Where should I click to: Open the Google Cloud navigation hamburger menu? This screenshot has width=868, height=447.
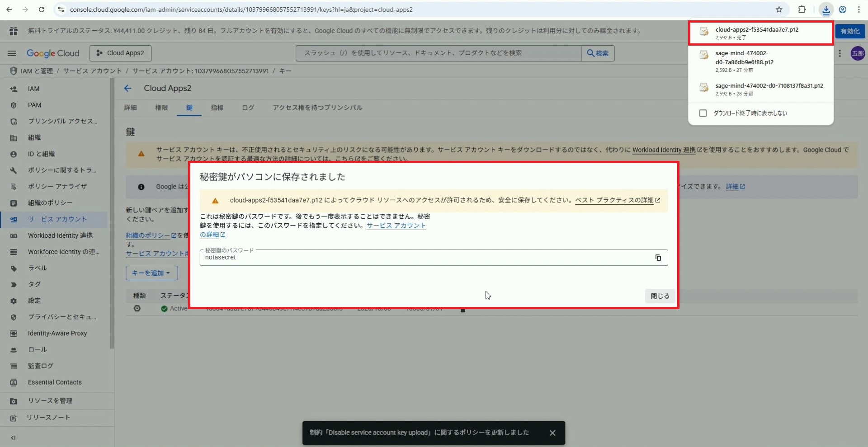[12, 53]
